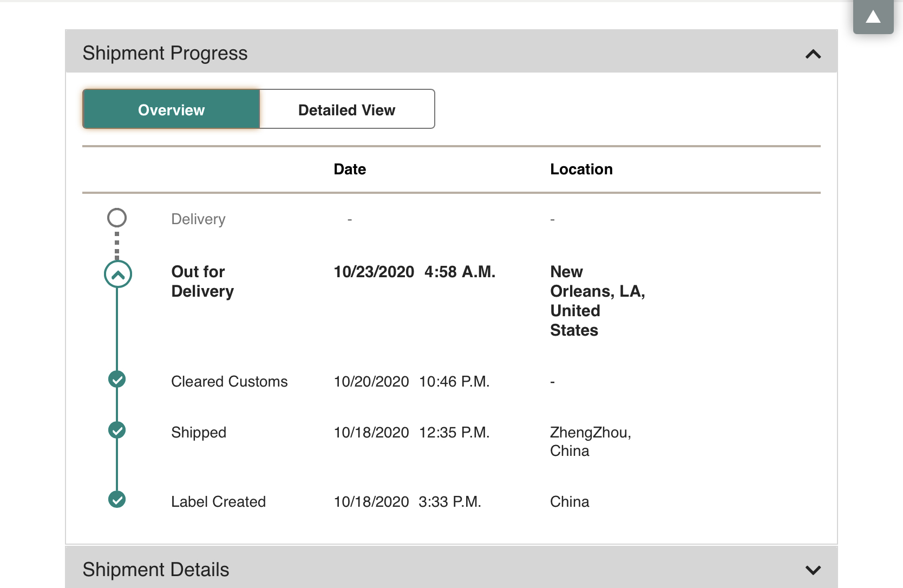Click the Cleared Customs checkmark icon
Screen dimensions: 903x588
pos(117,380)
